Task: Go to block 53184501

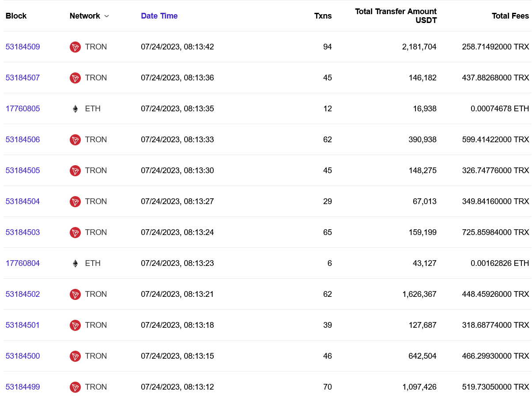Action: [23, 325]
